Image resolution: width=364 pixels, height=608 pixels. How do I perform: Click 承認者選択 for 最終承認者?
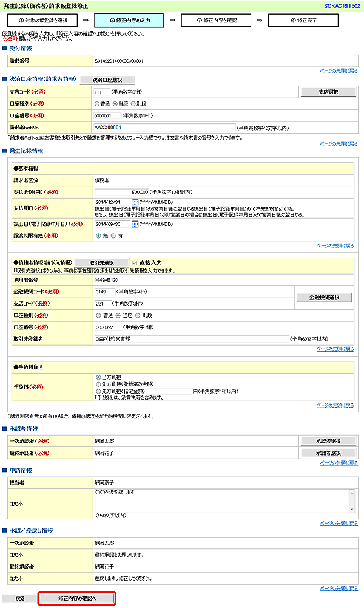click(328, 453)
